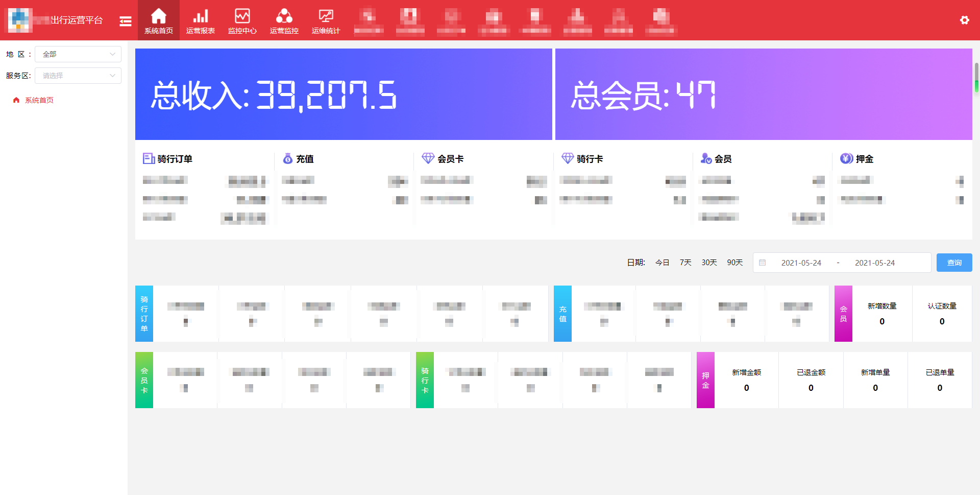Viewport: 980px width, 495px height.
Task: Click the 骑行订单 section icon
Action: pyautogui.click(x=149, y=159)
